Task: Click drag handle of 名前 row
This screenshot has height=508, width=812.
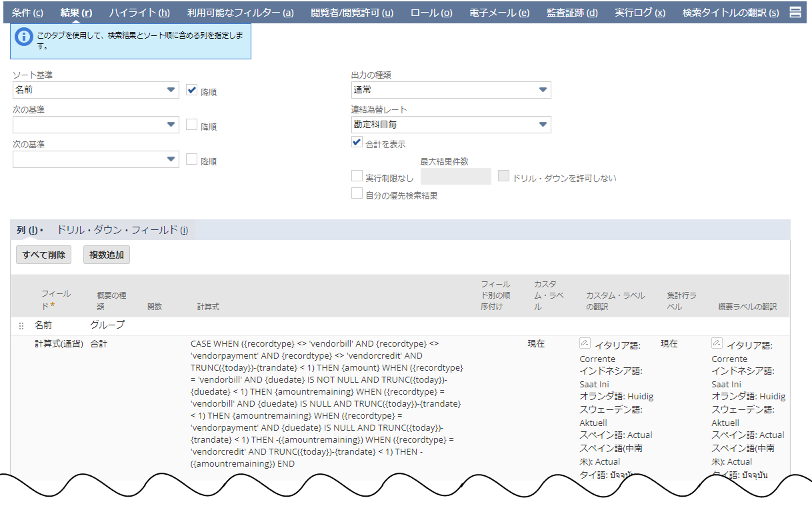Action: [x=21, y=326]
